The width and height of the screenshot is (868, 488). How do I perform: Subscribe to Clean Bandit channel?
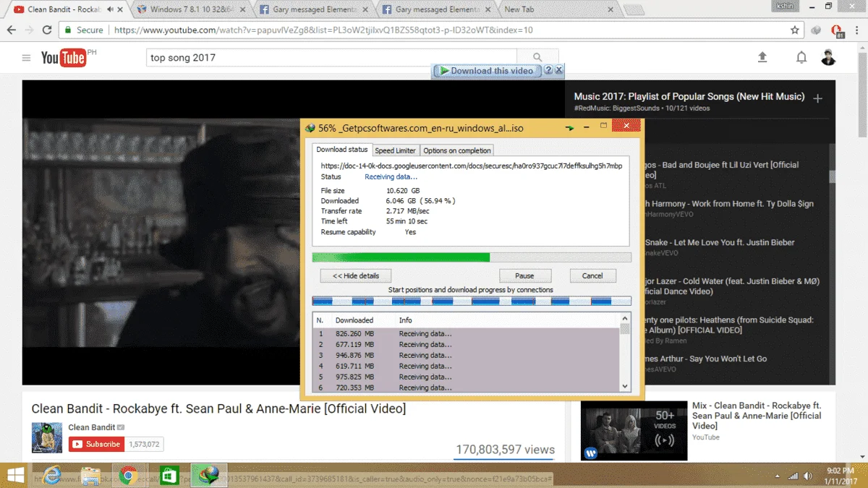click(x=96, y=444)
